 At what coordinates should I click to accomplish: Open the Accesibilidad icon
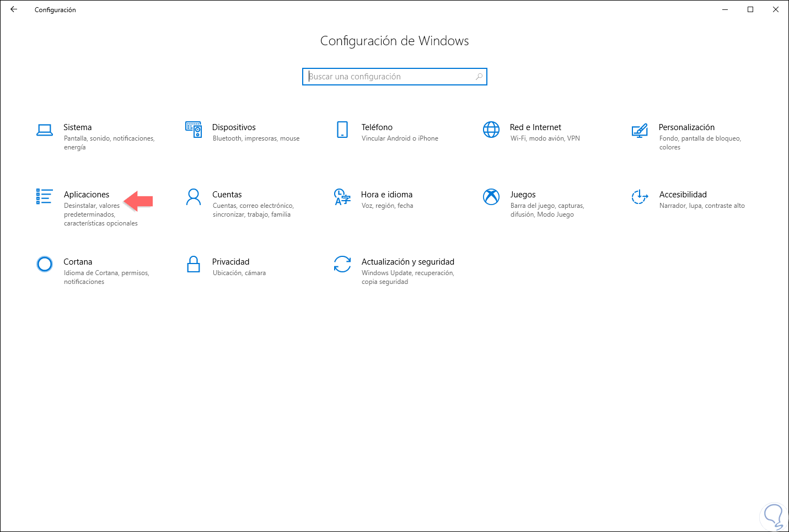(x=640, y=197)
